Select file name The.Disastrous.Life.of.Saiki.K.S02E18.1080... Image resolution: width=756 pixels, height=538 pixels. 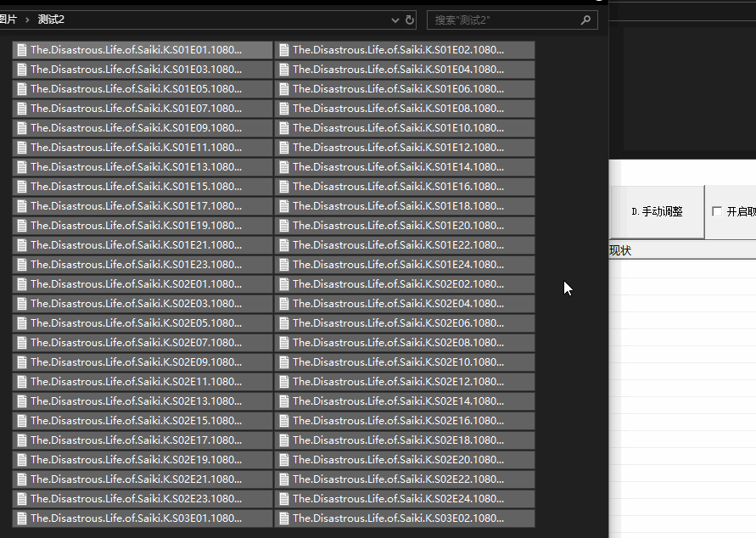(398, 440)
